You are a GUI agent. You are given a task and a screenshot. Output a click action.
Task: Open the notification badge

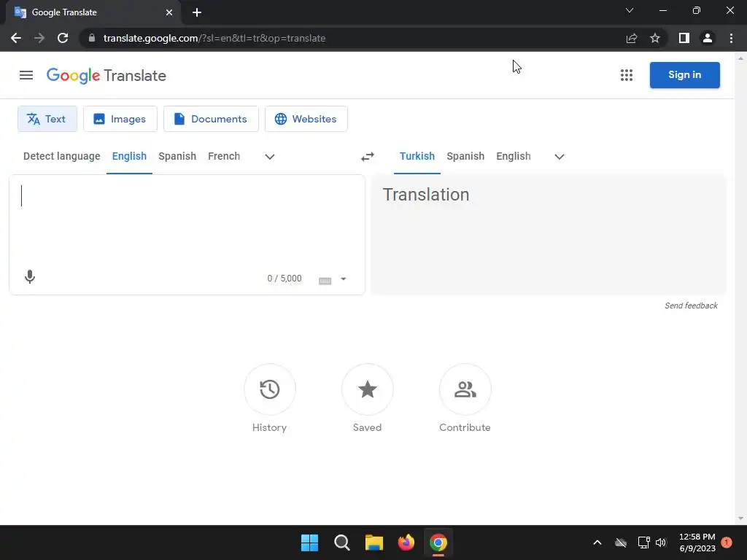tap(727, 542)
